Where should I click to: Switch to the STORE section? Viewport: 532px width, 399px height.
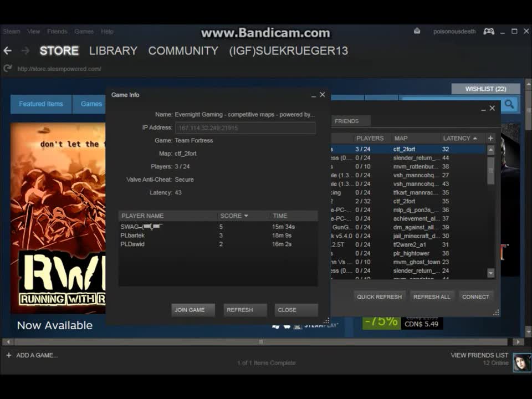click(x=59, y=51)
